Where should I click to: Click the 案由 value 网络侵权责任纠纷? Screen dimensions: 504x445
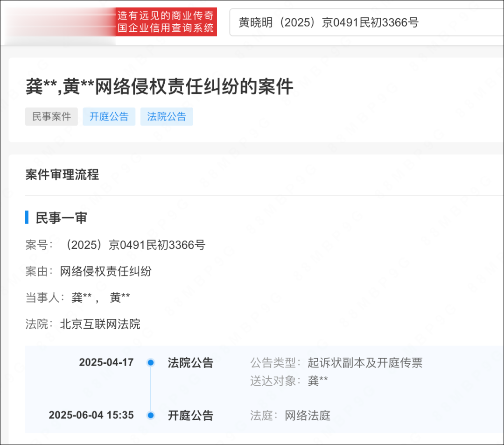coord(106,271)
